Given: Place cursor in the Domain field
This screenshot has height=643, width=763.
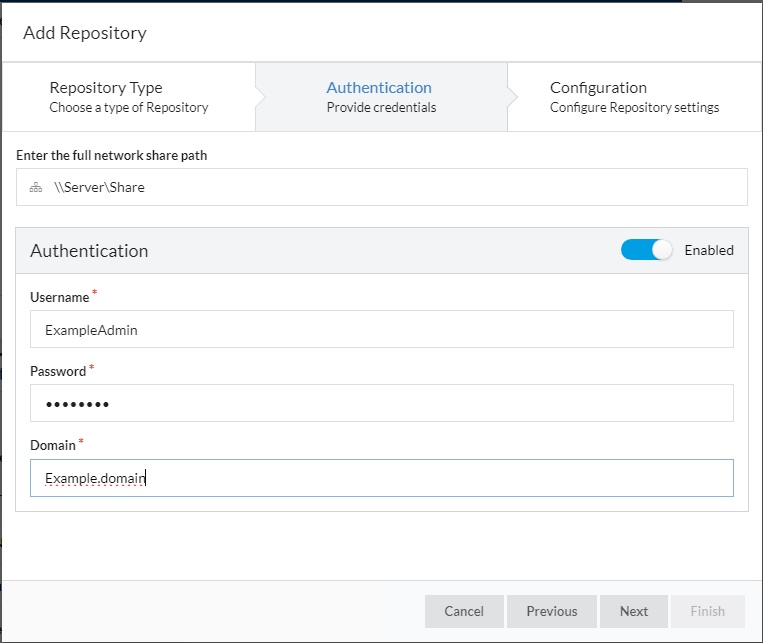Looking at the screenshot, I should point(381,478).
